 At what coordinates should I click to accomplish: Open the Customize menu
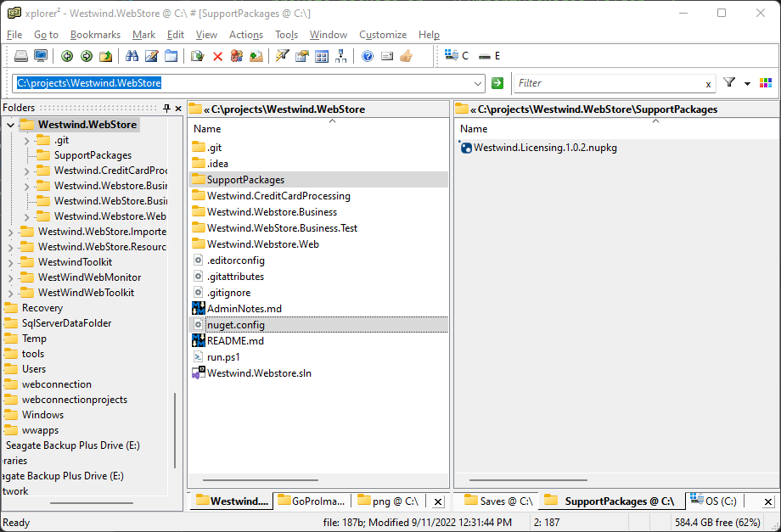[383, 35]
